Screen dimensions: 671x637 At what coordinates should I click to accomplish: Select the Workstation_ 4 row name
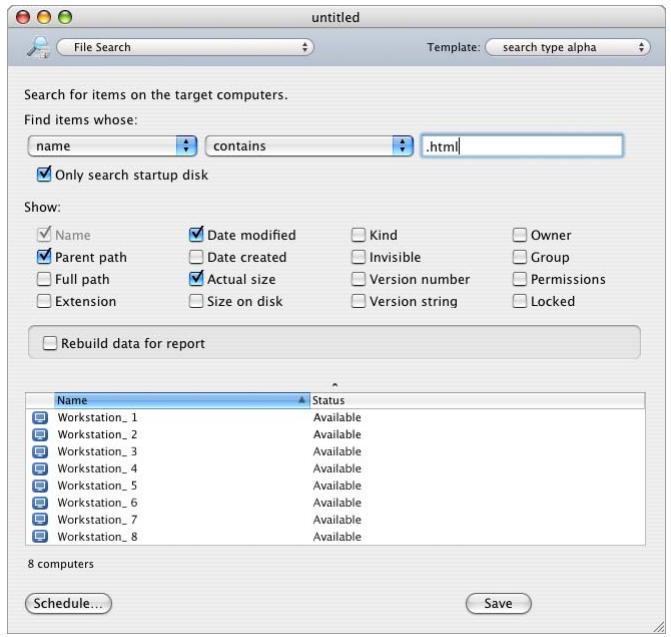click(97, 468)
